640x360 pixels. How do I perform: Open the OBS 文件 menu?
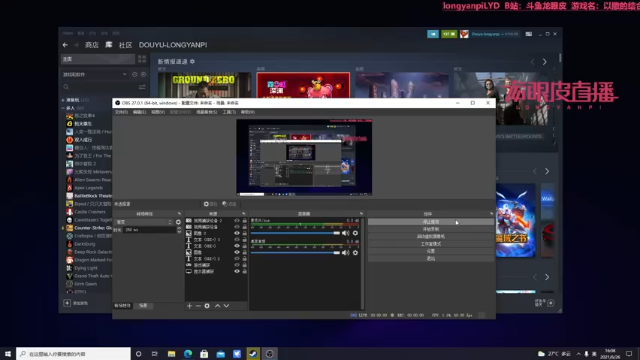(x=121, y=112)
